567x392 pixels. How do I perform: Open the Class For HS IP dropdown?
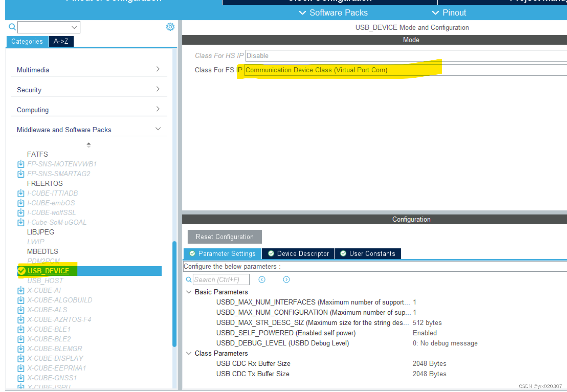(x=406, y=56)
